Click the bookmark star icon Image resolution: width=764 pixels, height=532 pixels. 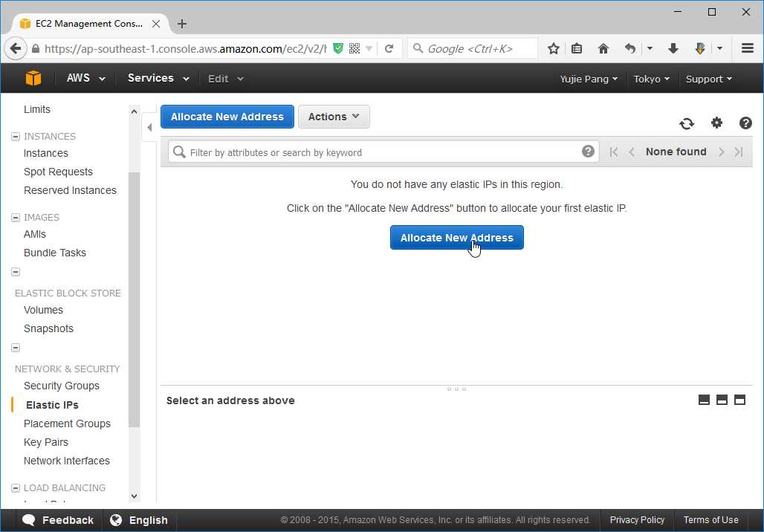click(553, 49)
